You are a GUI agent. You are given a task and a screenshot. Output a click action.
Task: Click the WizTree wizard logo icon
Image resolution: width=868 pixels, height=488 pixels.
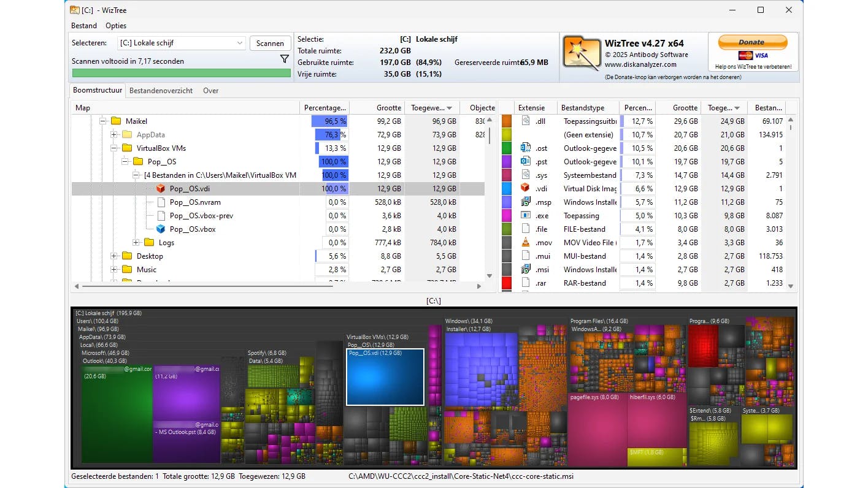tap(582, 53)
